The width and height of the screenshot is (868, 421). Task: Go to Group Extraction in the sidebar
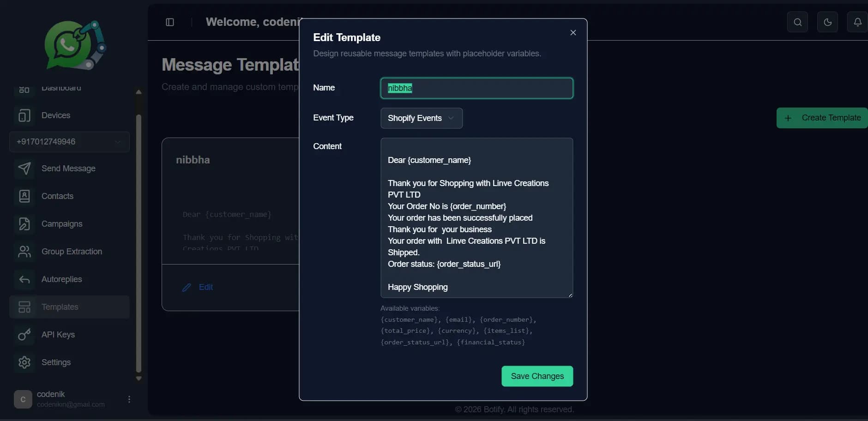click(x=72, y=252)
